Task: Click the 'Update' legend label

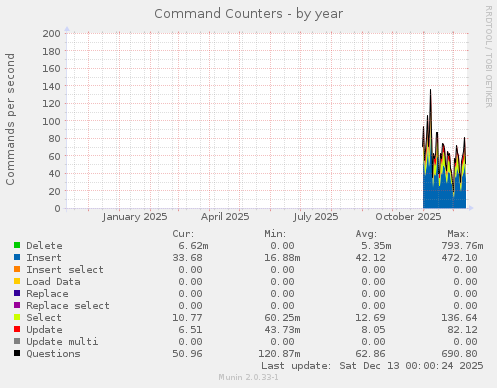Action: pyautogui.click(x=44, y=330)
